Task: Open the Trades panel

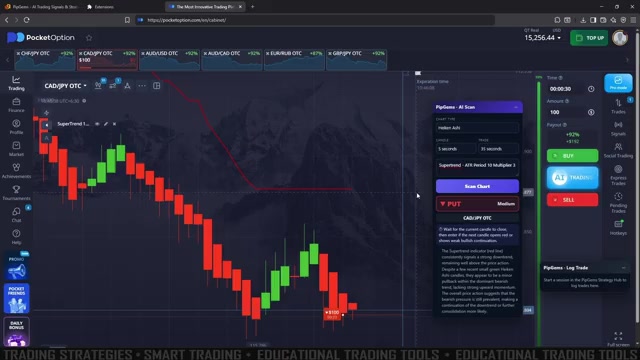Action: [618, 107]
